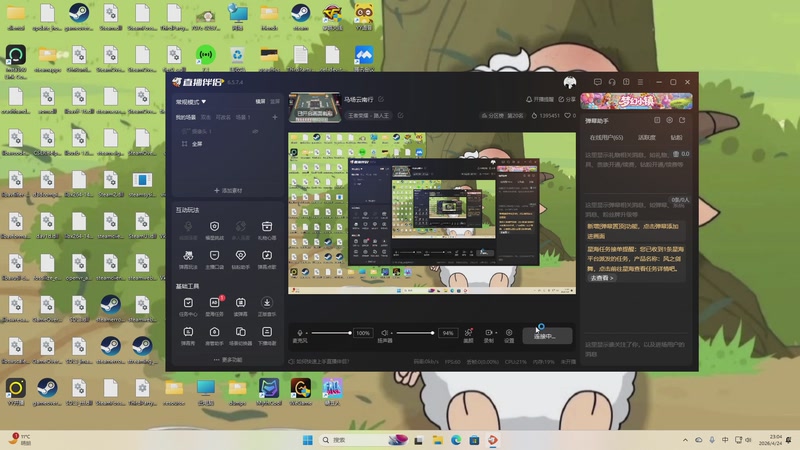The width and height of the screenshot is (800, 450).
Task: Open the 美颜 beauty filter icon
Action: [468, 335]
